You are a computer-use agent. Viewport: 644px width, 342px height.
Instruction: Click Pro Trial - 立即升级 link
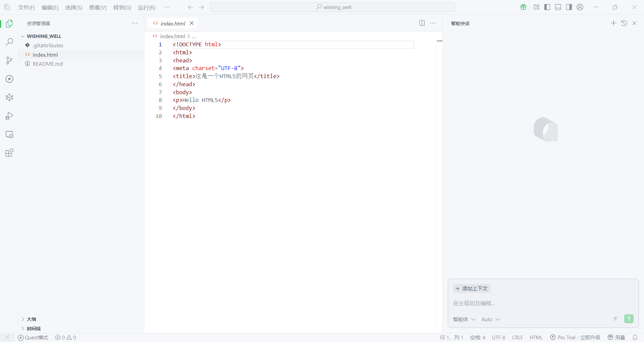(x=575, y=337)
